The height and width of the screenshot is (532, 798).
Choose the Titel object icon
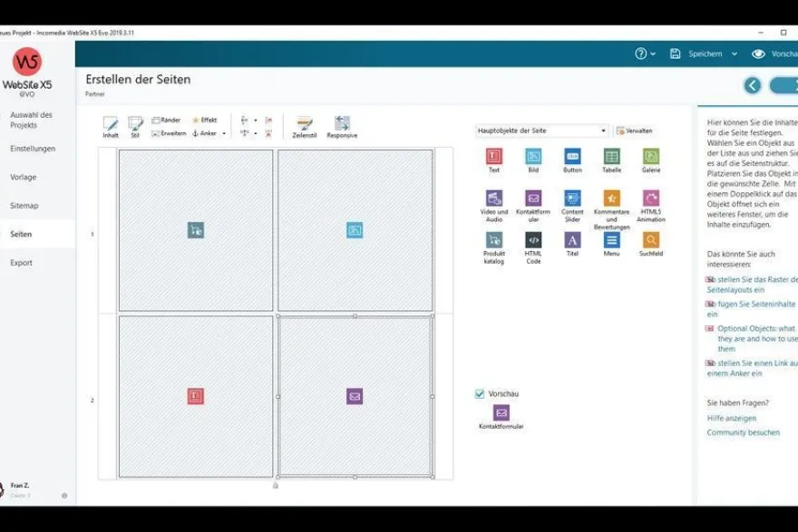(x=572, y=239)
